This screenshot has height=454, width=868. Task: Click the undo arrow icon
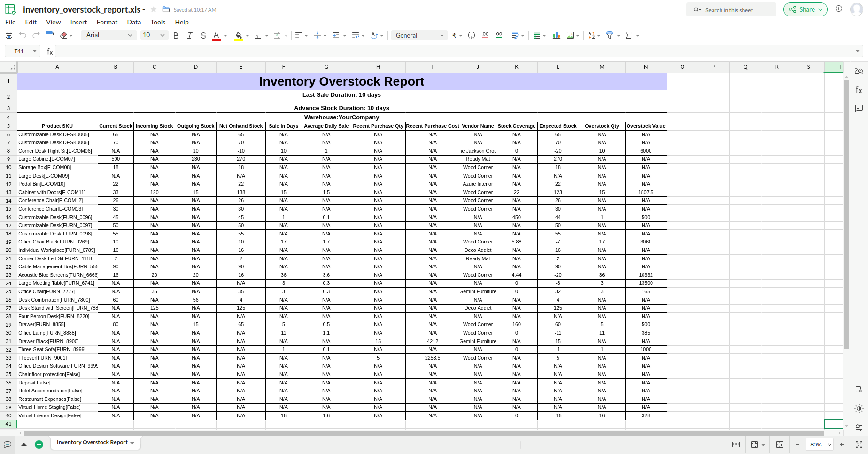[23, 35]
